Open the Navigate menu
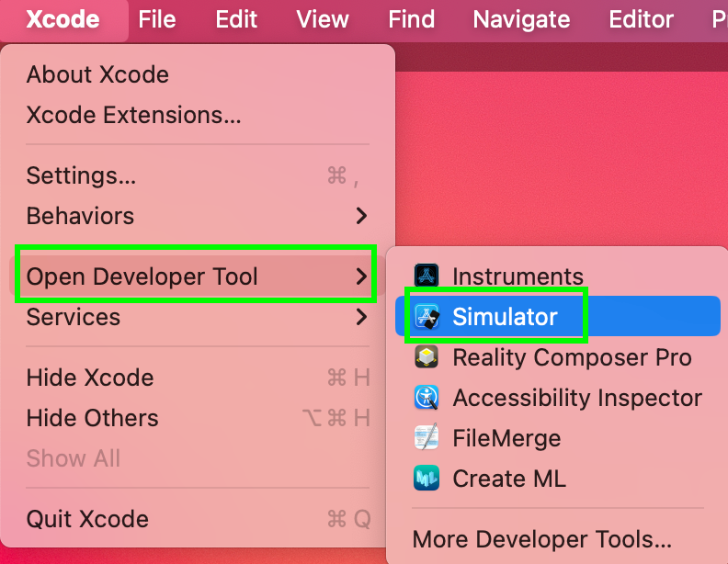The height and width of the screenshot is (564, 728). click(x=521, y=19)
